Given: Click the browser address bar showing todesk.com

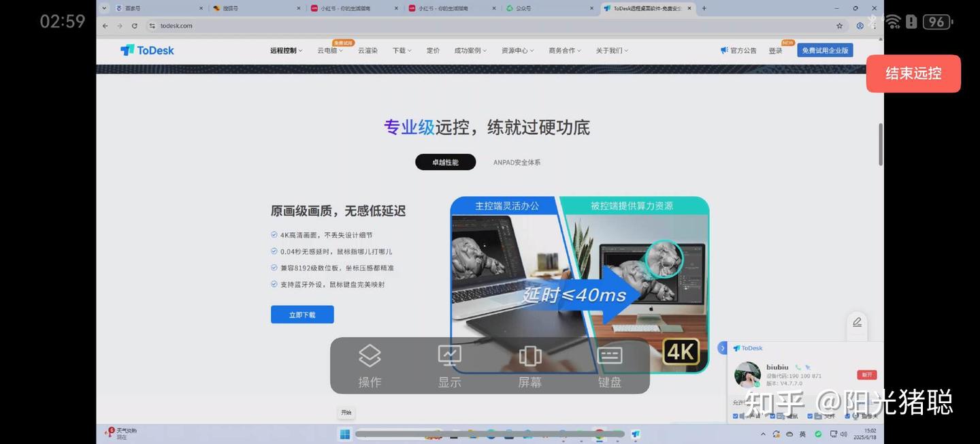Looking at the screenshot, I should [176, 25].
